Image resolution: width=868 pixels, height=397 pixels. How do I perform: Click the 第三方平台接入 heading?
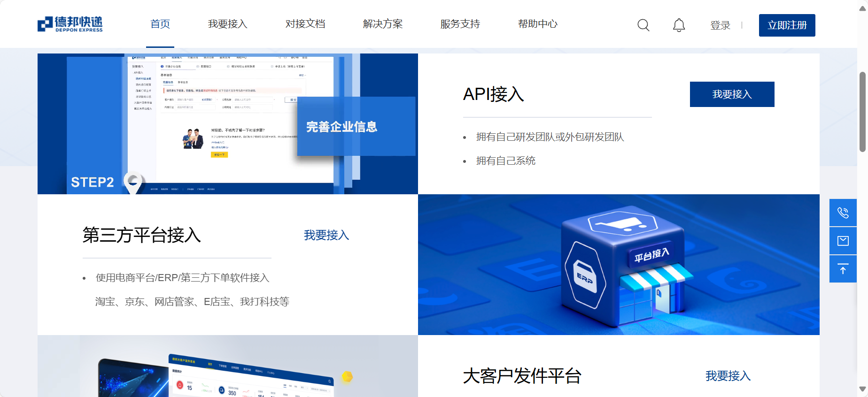142,235
